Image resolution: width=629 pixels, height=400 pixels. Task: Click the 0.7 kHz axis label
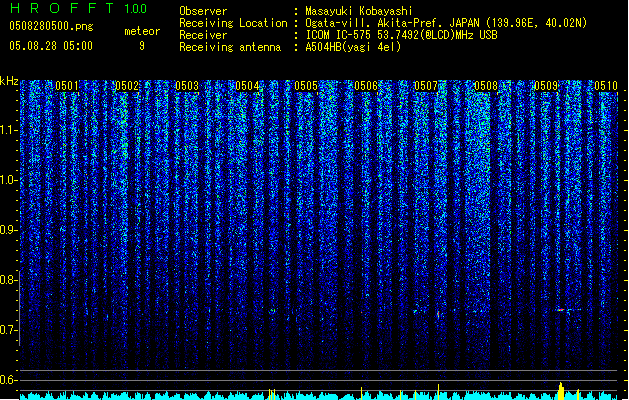[x=9, y=330]
